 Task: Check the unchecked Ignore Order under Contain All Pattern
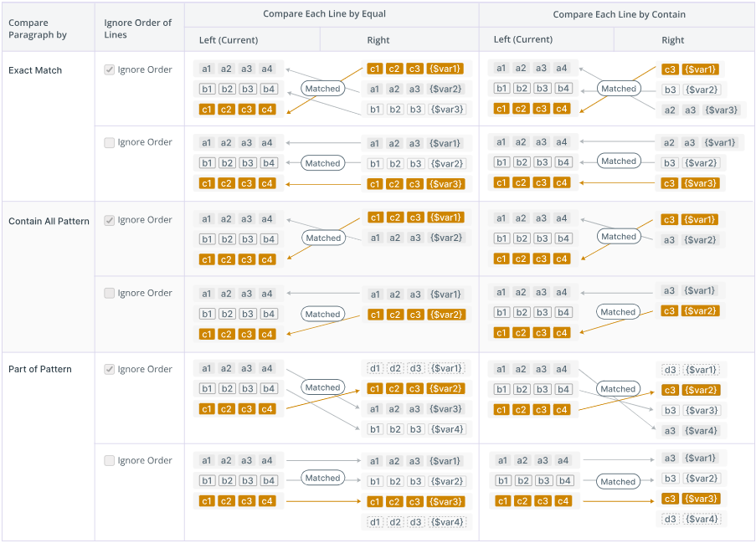[x=110, y=294]
